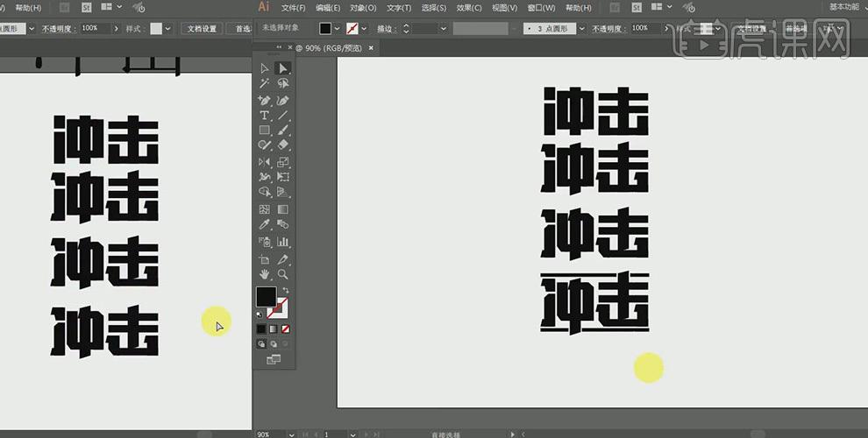This screenshot has height=438, width=868.
Task: Activate the Magic Wand tool
Action: pos(265,83)
